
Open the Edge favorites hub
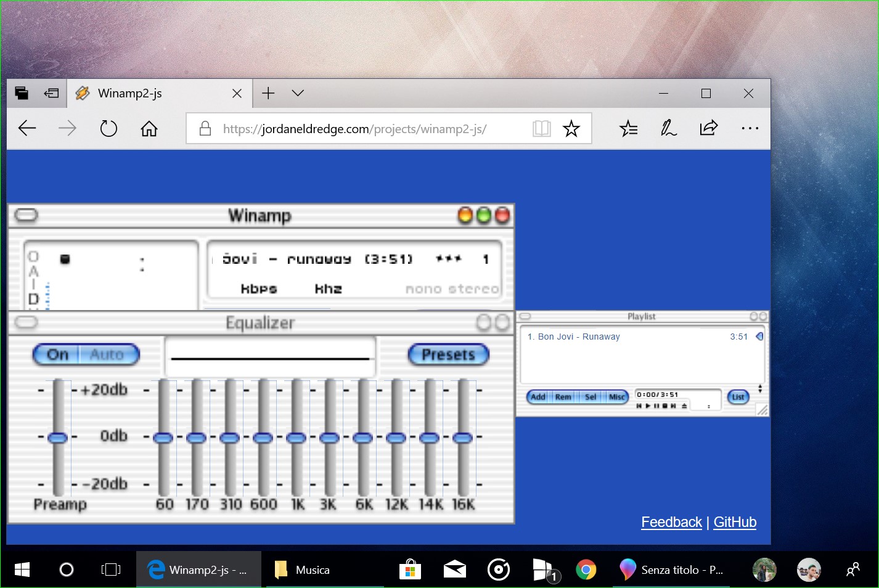(628, 128)
